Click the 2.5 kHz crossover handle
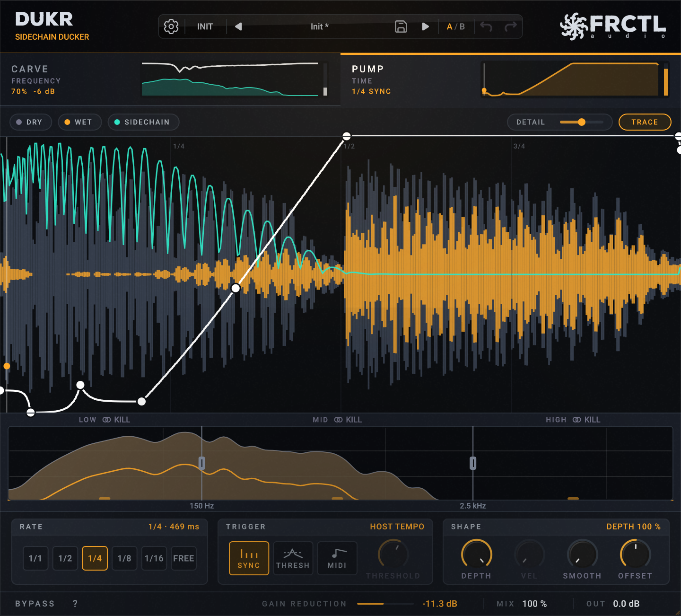This screenshot has height=616, width=681. click(x=473, y=463)
